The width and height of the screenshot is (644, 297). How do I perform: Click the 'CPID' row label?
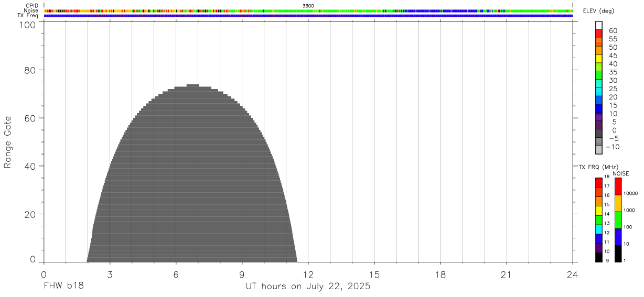tap(32, 6)
